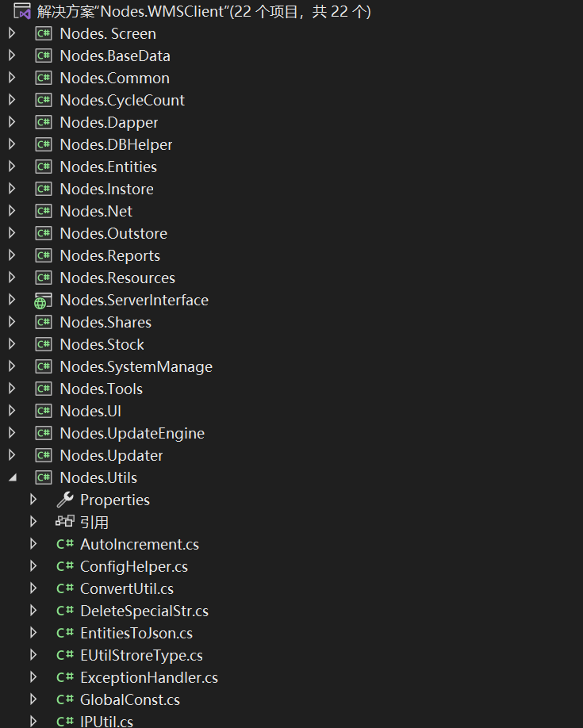Click the project icon next to Nodes.UI
The image size is (583, 728).
click(x=44, y=411)
